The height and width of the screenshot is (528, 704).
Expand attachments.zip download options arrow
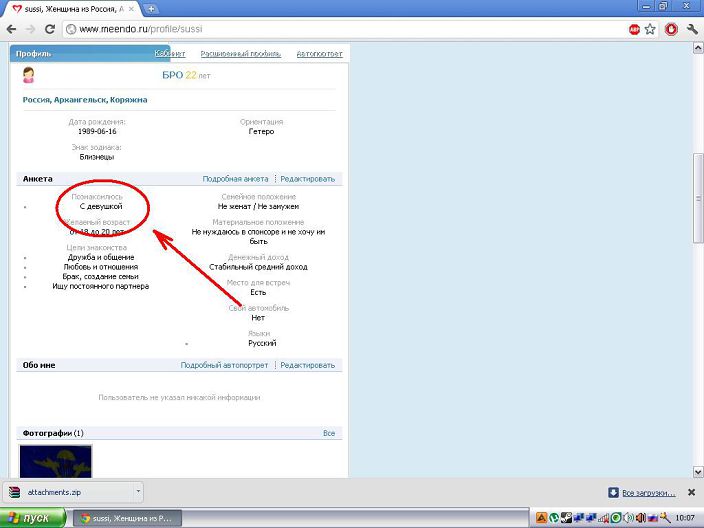138,492
